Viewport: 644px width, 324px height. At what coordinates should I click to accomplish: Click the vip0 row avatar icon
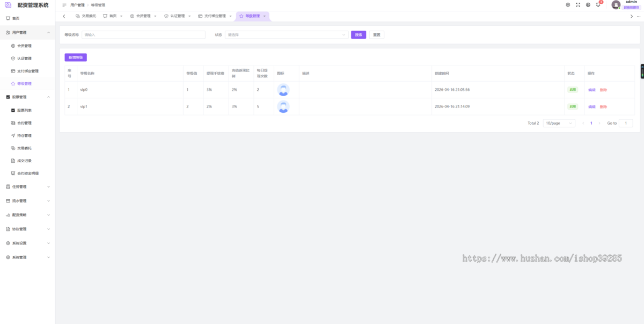pos(283,90)
